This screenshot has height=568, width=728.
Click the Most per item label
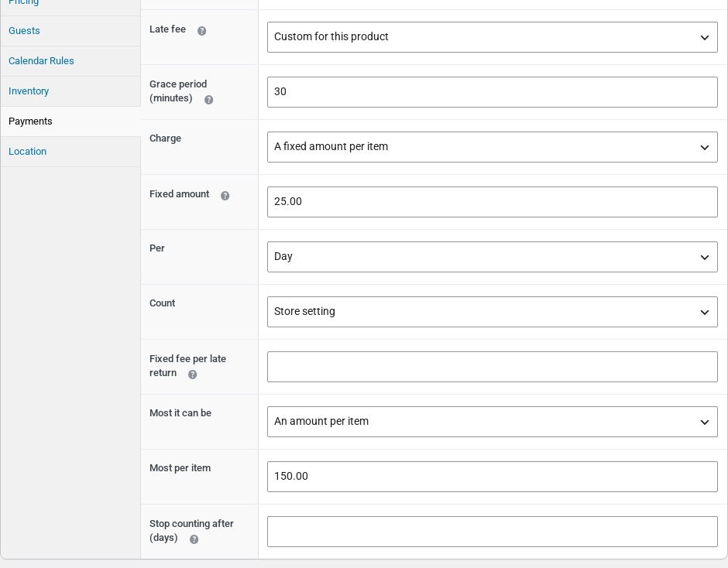[x=180, y=468]
